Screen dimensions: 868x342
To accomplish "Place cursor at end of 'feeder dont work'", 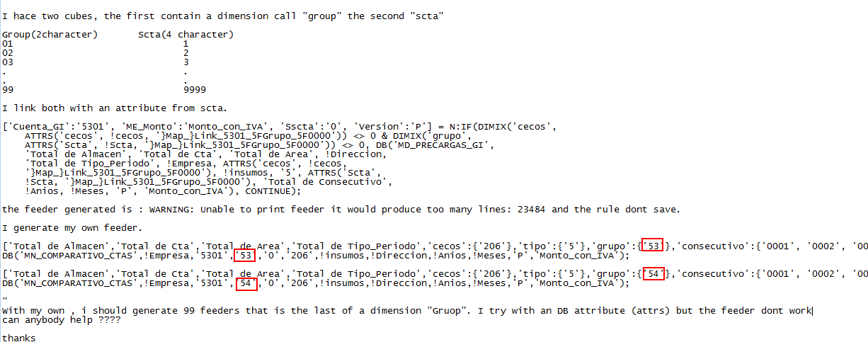I will click(x=811, y=311).
